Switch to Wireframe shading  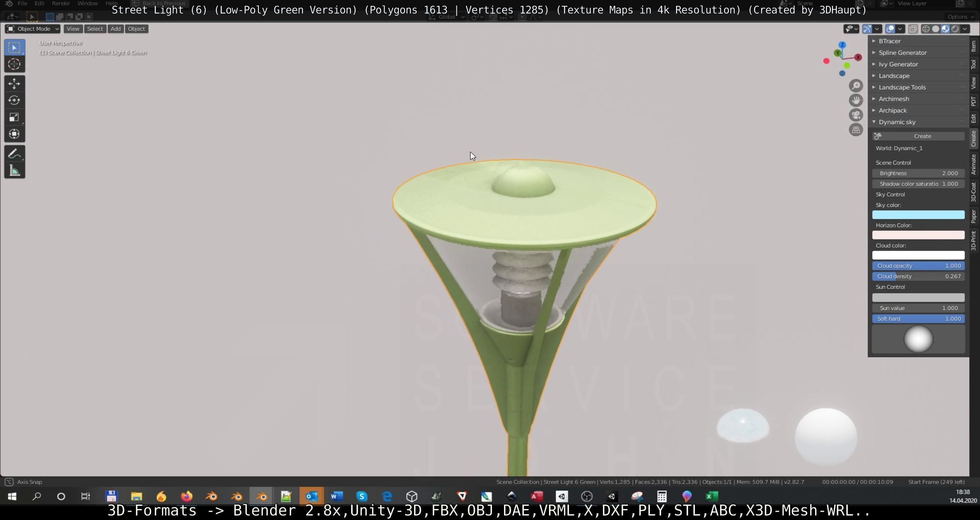pos(926,29)
